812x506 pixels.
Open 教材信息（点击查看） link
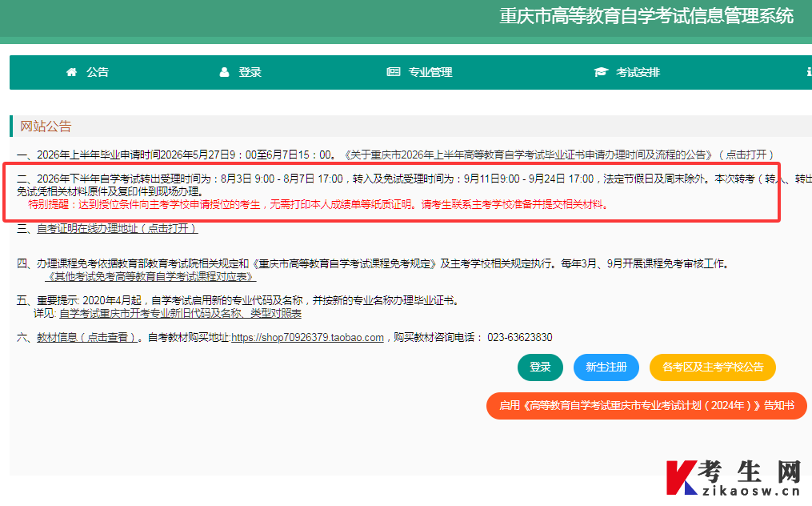click(x=87, y=337)
